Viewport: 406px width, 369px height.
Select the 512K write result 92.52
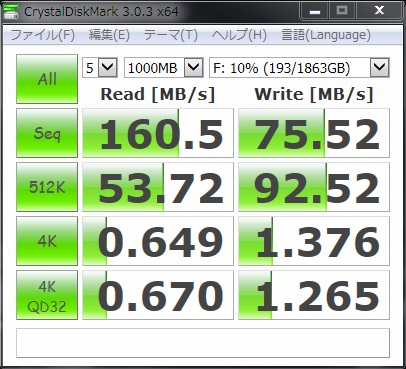pyautogui.click(x=314, y=187)
